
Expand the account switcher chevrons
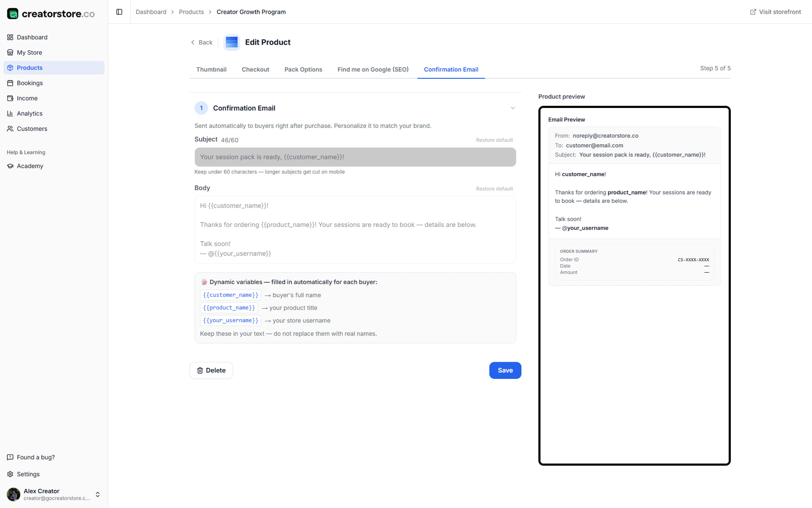[98, 494]
